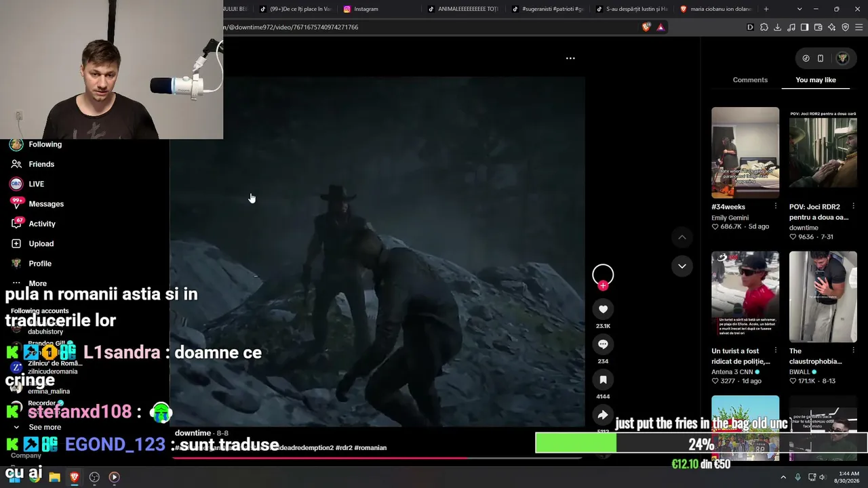Open The claustrophobia video thumbnail
The image size is (868, 488).
(823, 297)
